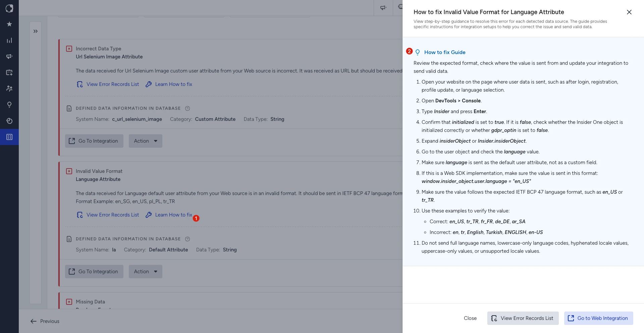Click the audience people sidebar icon

(x=9, y=89)
